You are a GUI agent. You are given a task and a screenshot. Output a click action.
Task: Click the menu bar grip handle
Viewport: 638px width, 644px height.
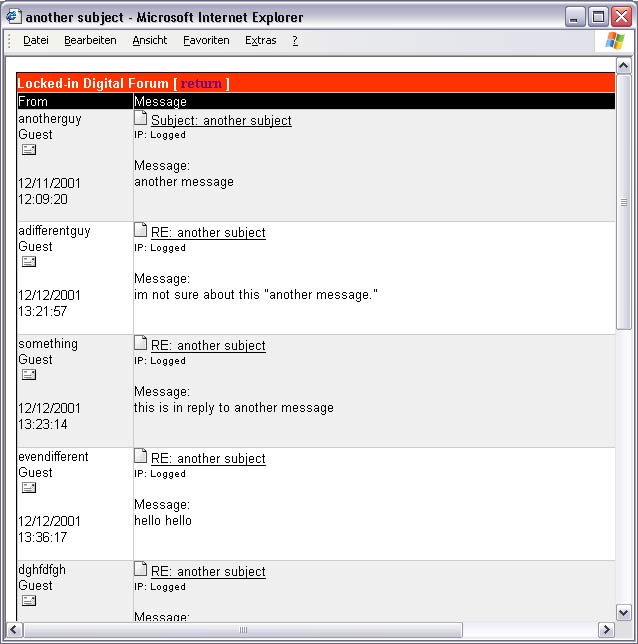tap(9, 41)
